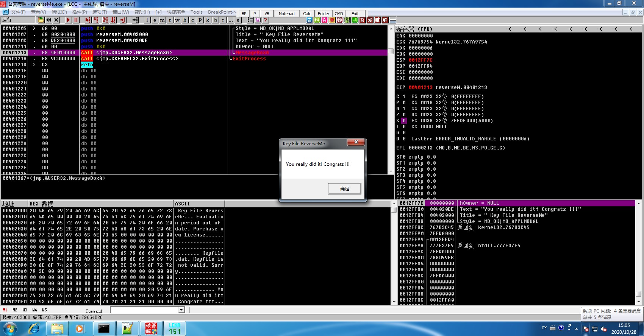The image size is (644, 336).
Task: Click the green window-layout plugin icon
Action: coord(355,20)
